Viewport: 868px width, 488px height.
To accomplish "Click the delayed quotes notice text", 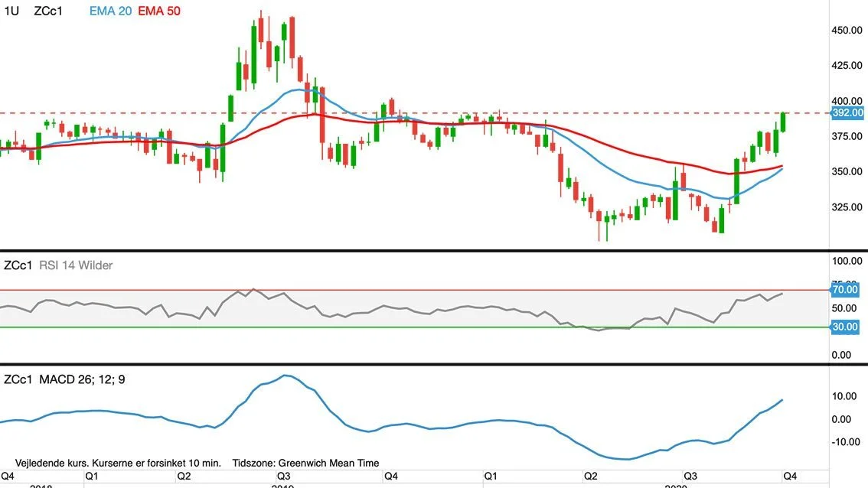I will point(118,463).
